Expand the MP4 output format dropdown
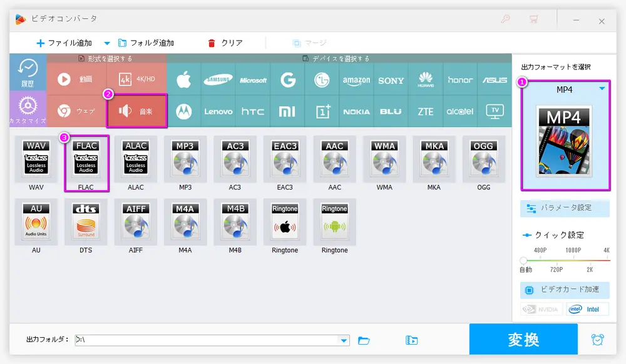Screen dimensions: 626x364 pyautogui.click(x=602, y=89)
